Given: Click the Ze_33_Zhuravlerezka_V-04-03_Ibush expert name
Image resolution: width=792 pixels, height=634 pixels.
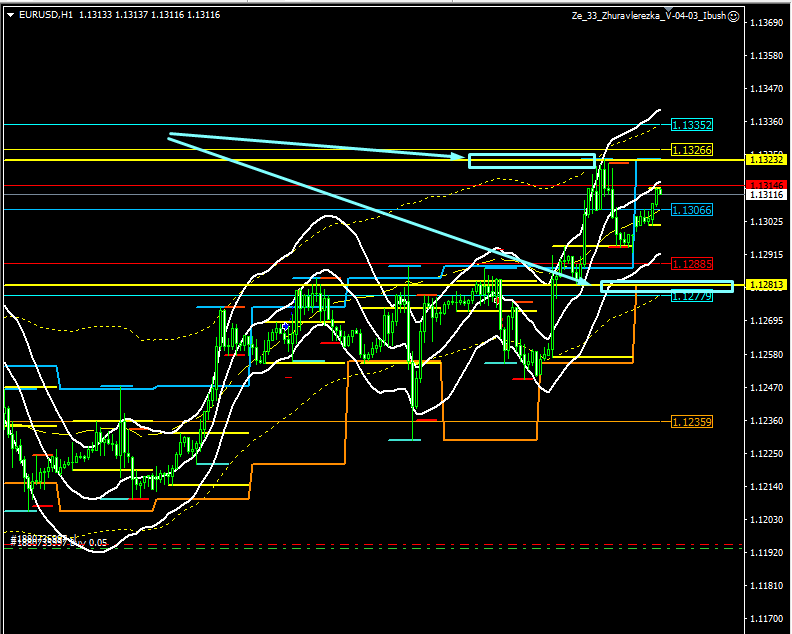Looking at the screenshot, I should pos(649,16).
